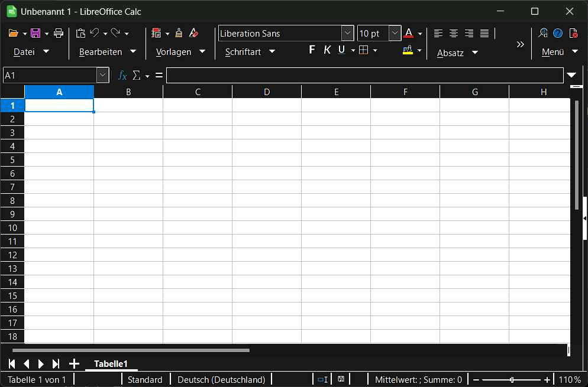Redo the last undone action

(x=115, y=33)
